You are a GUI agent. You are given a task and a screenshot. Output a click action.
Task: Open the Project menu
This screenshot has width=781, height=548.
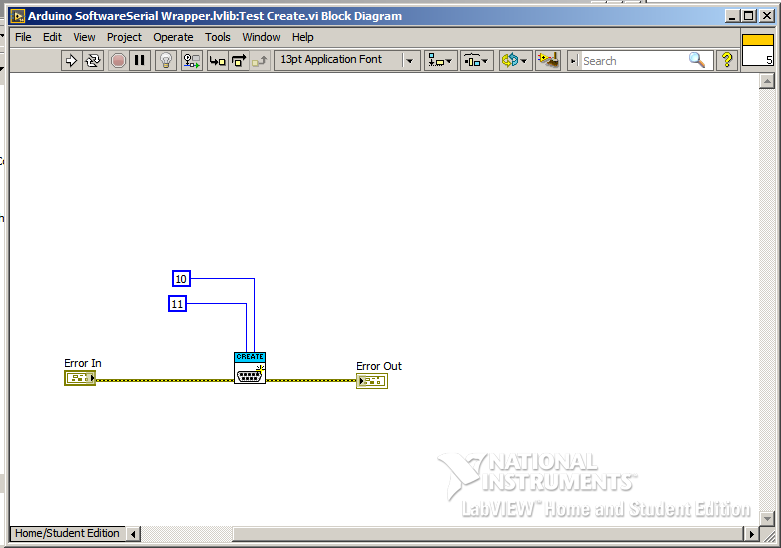click(124, 37)
